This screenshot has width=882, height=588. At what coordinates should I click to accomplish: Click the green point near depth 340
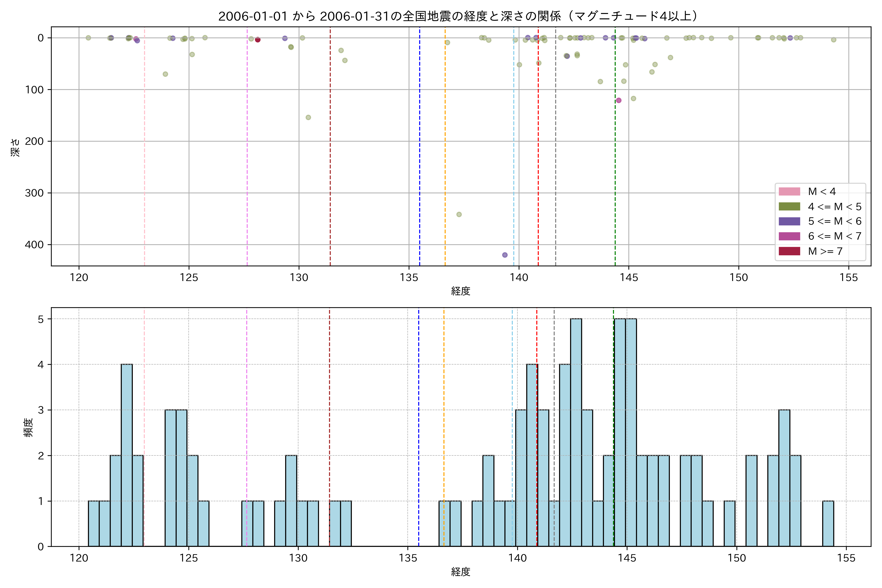[459, 215]
